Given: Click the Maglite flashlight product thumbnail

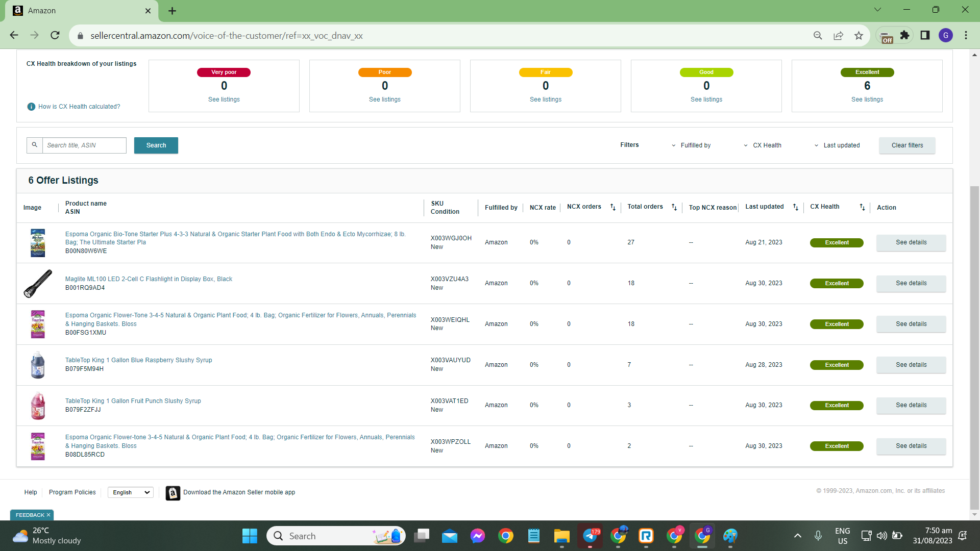Looking at the screenshot, I should [x=38, y=283].
